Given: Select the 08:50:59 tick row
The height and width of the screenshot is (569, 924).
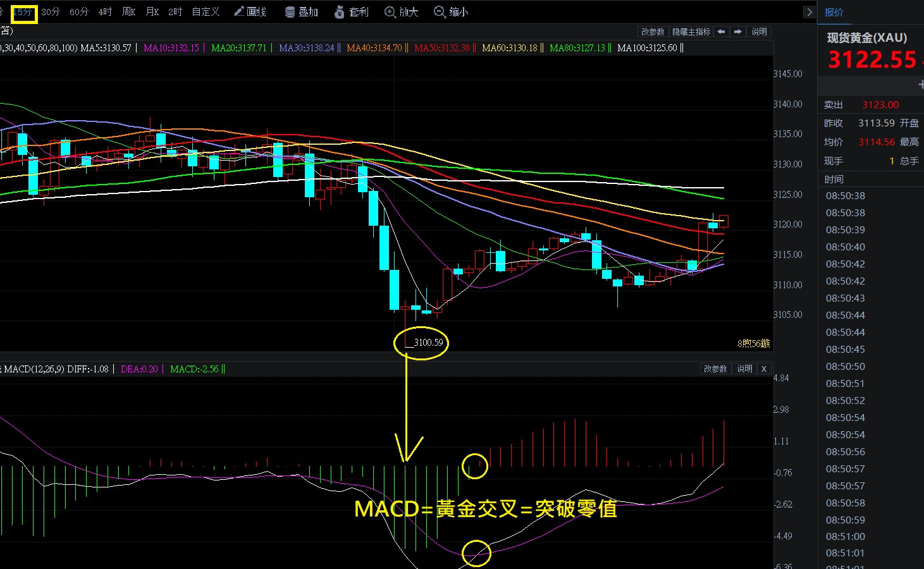Looking at the screenshot, I should point(846,520).
